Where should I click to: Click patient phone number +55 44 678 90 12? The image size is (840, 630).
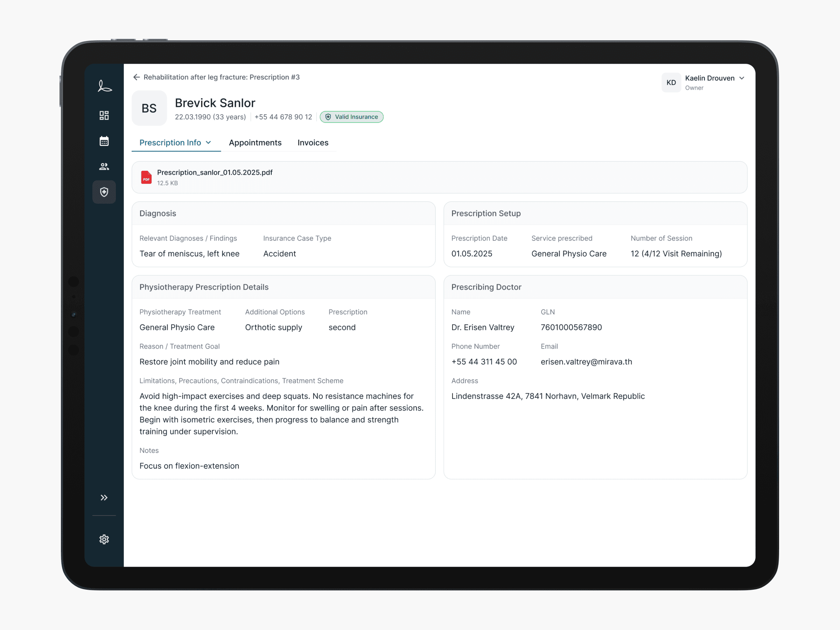pos(283,117)
